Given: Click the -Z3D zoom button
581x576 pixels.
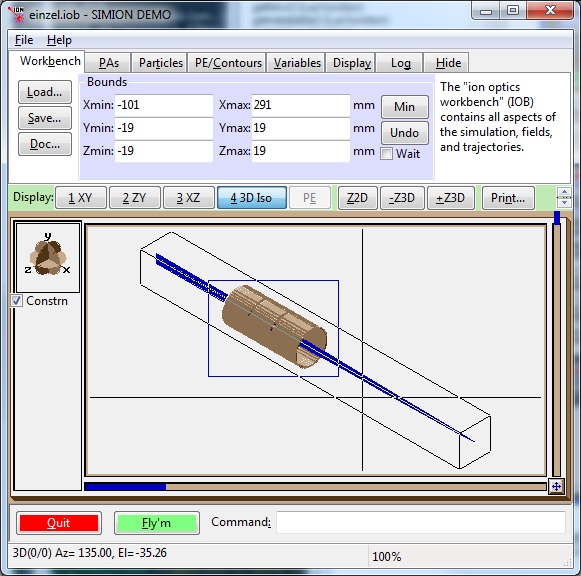Looking at the screenshot, I should pos(402,198).
